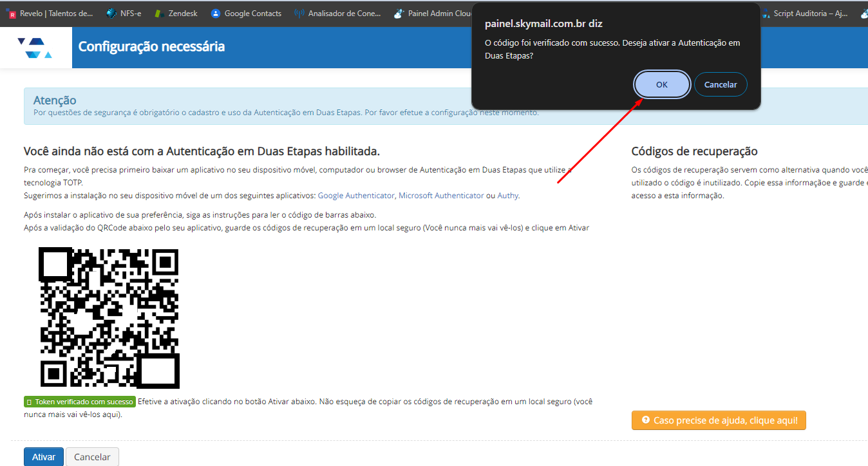Open the Revelo Talentos bookmark
The image size is (868, 466).
(50, 13)
